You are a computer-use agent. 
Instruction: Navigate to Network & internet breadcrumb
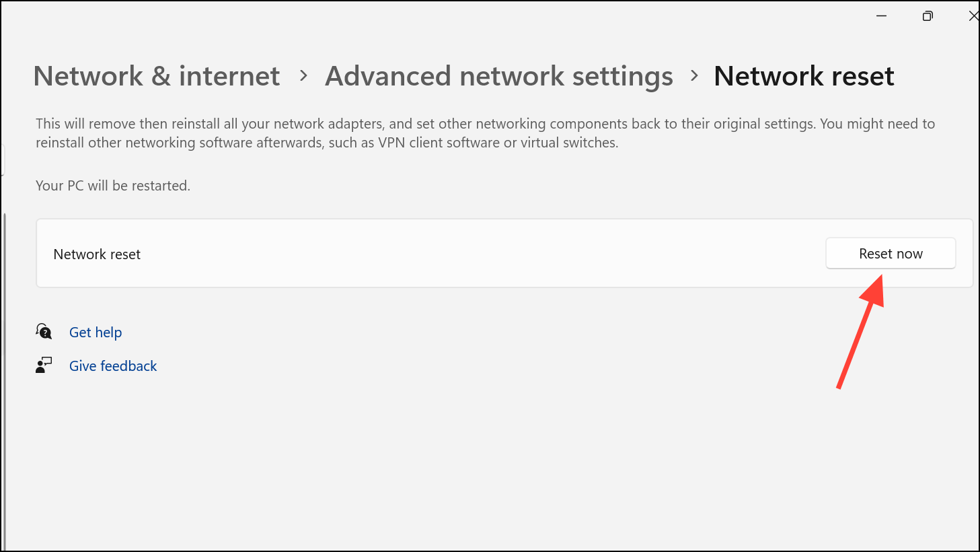pyautogui.click(x=156, y=76)
